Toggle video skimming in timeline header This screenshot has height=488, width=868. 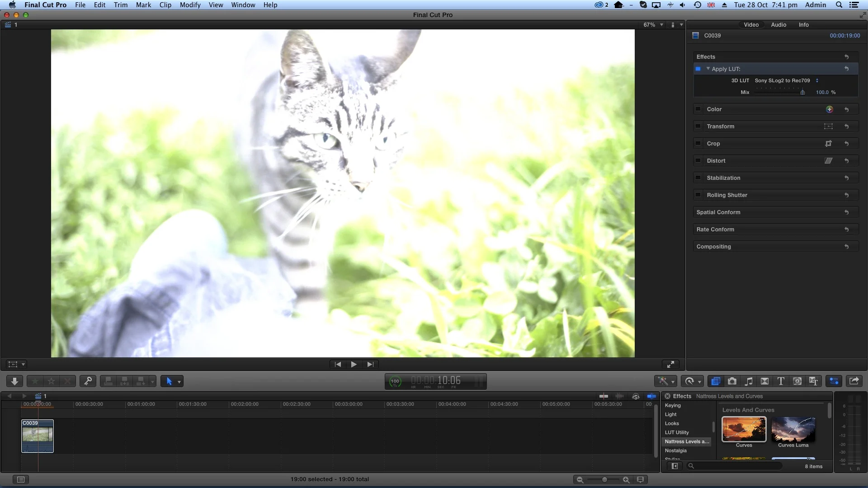tap(604, 396)
